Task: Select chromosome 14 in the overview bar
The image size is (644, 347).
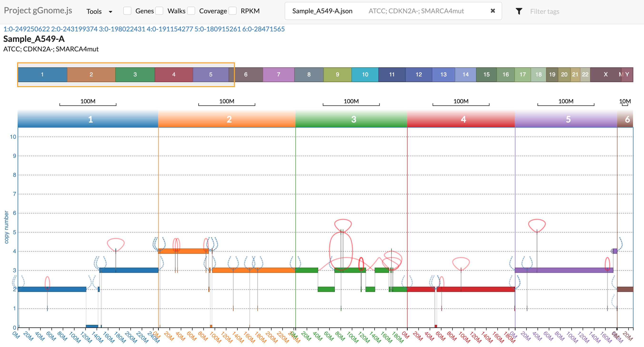Action: coord(466,74)
